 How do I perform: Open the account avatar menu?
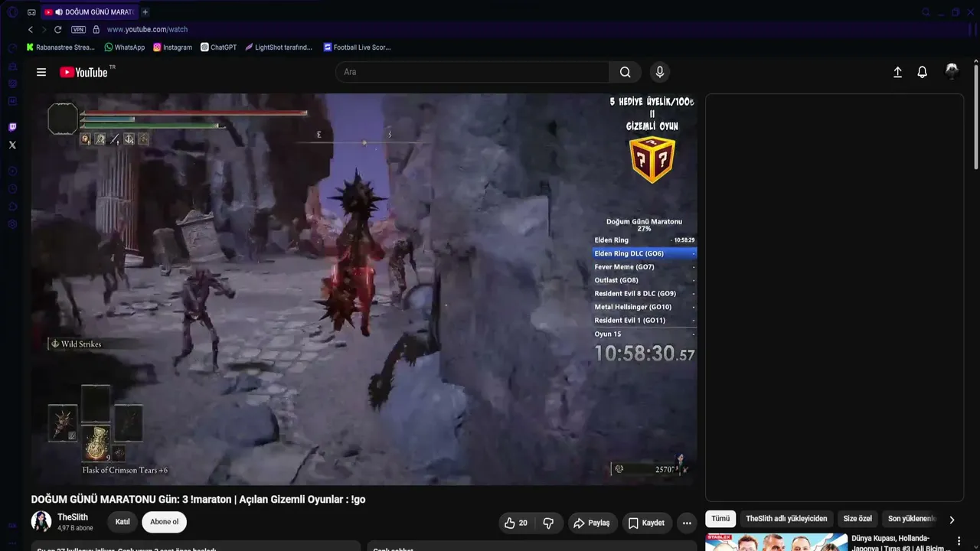(x=952, y=71)
